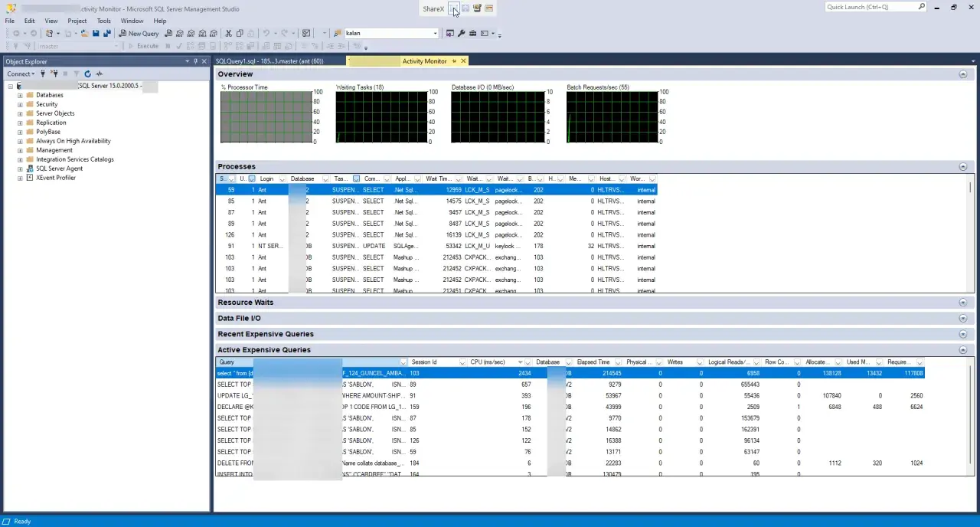Collapse the Processes section chevron
This screenshot has height=527, width=980.
(x=963, y=166)
